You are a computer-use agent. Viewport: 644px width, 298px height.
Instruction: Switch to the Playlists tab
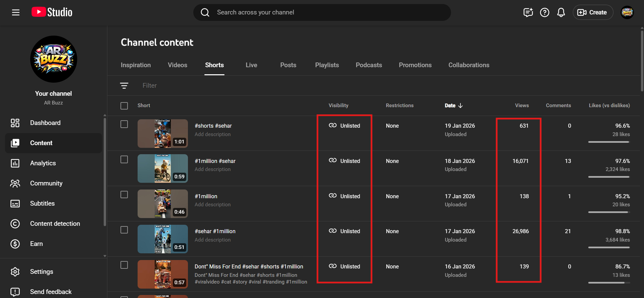(327, 65)
